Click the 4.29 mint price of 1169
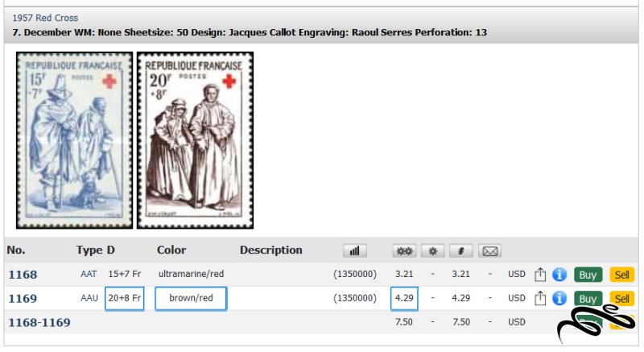 [404, 298]
